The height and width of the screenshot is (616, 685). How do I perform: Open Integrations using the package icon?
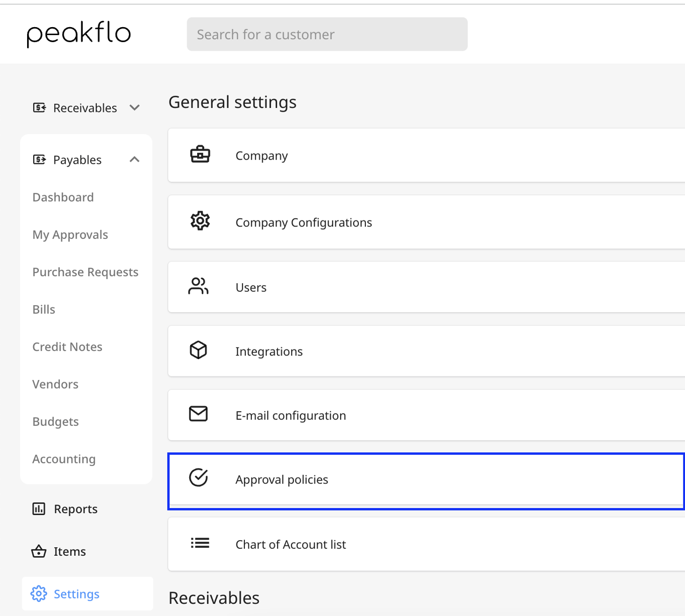click(x=198, y=350)
